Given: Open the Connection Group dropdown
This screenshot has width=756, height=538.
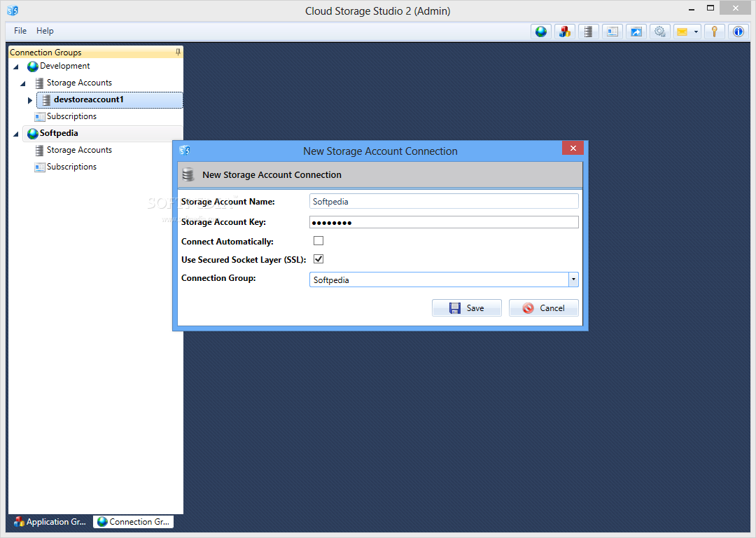Looking at the screenshot, I should coord(573,280).
